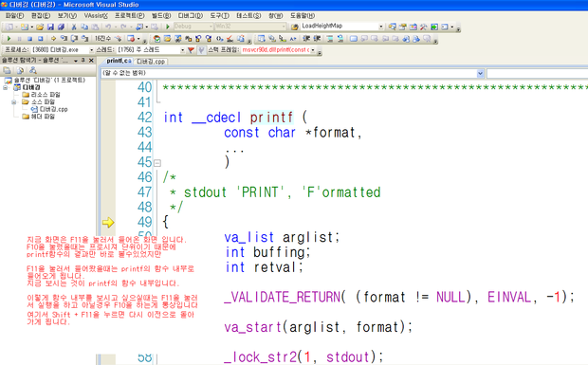
Task: Click the Step Out icon
Action: click(x=84, y=39)
